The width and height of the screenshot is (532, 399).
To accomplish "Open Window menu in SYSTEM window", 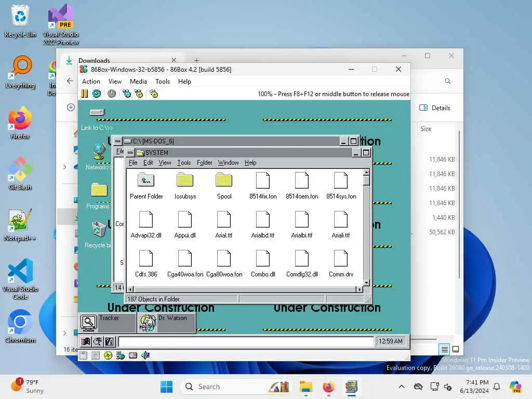I will click(229, 163).
